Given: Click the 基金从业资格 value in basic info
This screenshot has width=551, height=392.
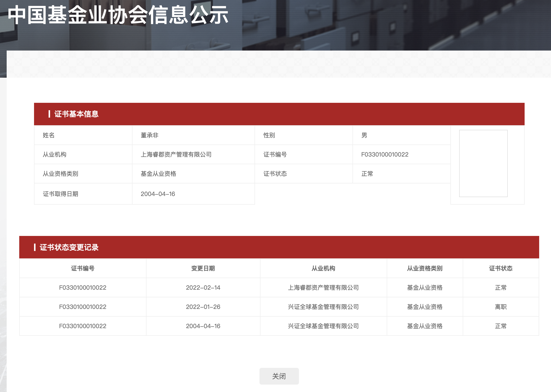Looking at the screenshot, I should 158,174.
